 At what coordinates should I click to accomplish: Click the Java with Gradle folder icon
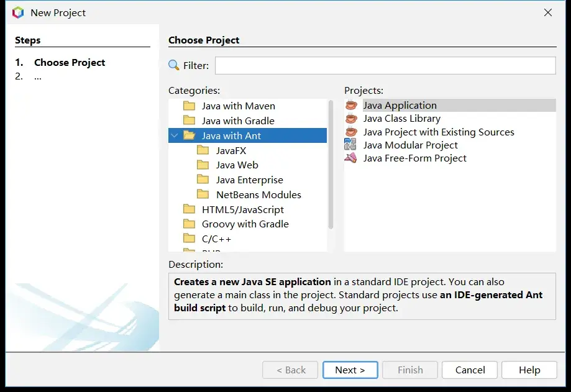(189, 121)
